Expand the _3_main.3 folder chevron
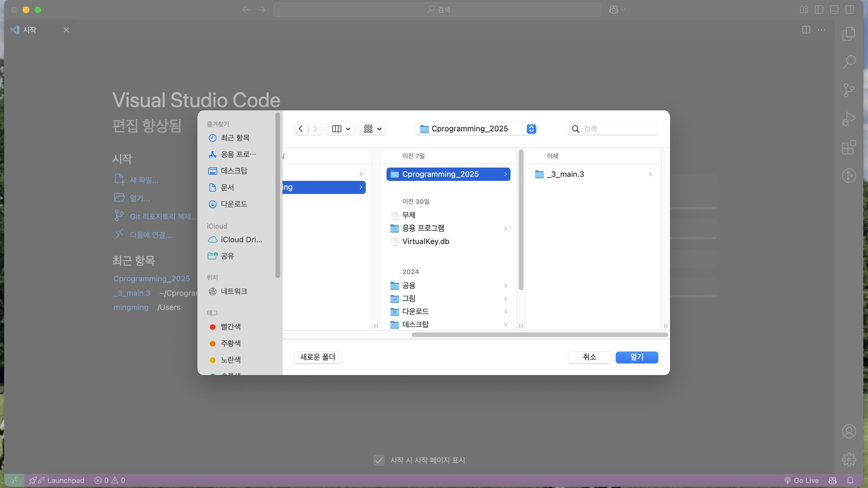The width and height of the screenshot is (868, 488). [x=650, y=174]
